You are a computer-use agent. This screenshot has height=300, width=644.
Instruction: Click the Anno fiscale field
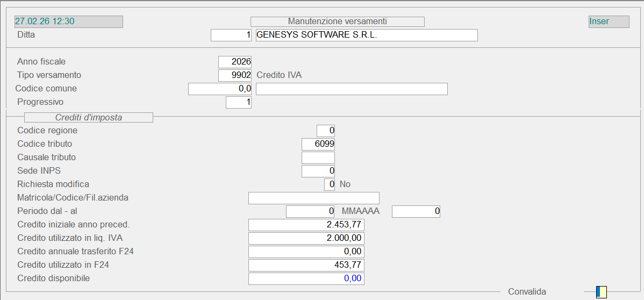(x=235, y=62)
